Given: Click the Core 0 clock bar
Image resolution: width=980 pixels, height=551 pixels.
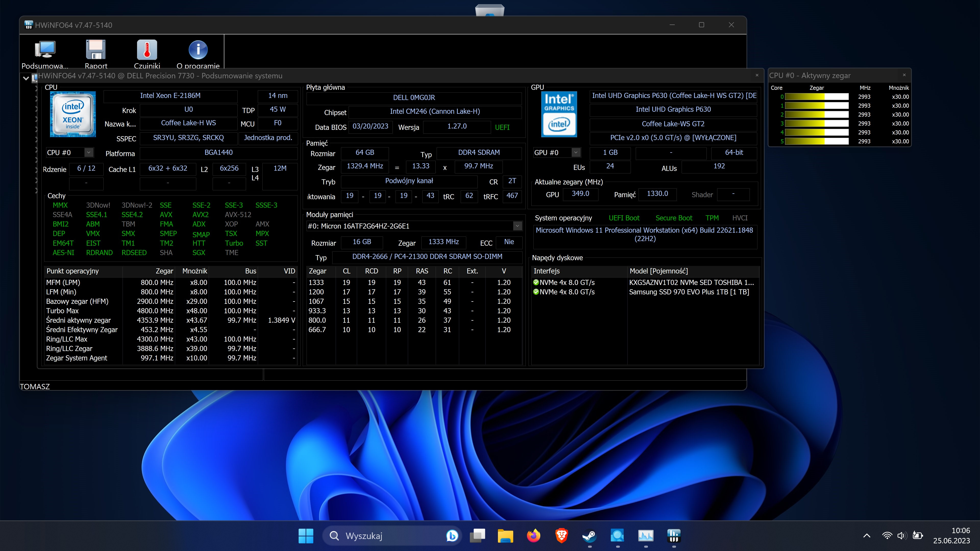Looking at the screenshot, I should (816, 97).
